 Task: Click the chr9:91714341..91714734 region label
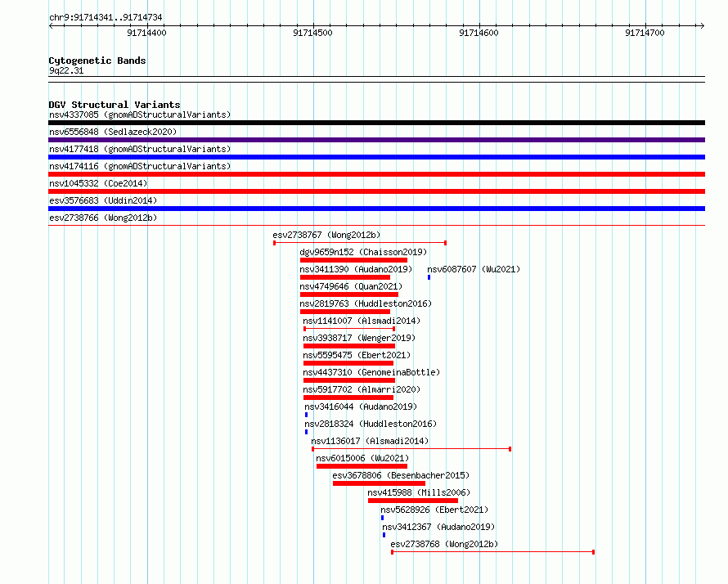(106, 17)
